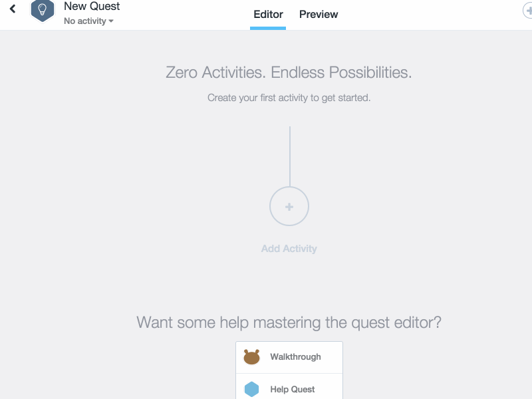The width and height of the screenshot is (532, 399).
Task: Open the No activity dropdown
Action: pos(88,21)
